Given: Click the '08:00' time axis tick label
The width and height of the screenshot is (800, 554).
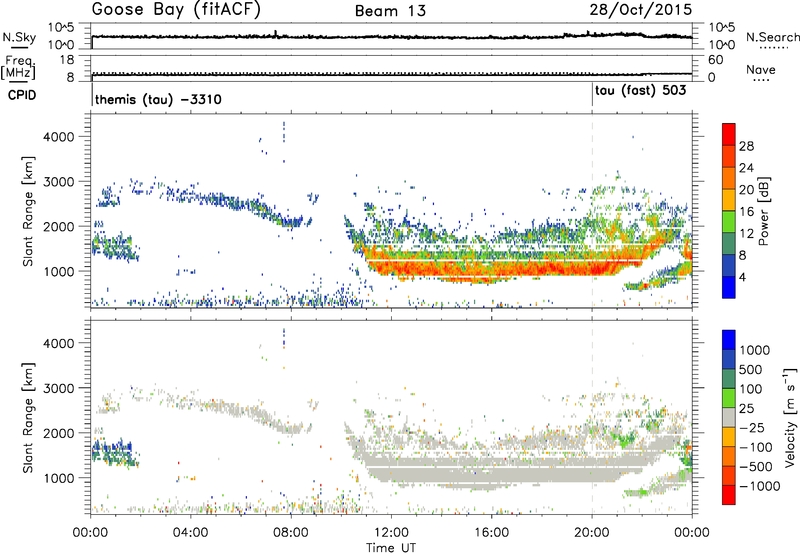Looking at the screenshot, I should click(291, 533).
